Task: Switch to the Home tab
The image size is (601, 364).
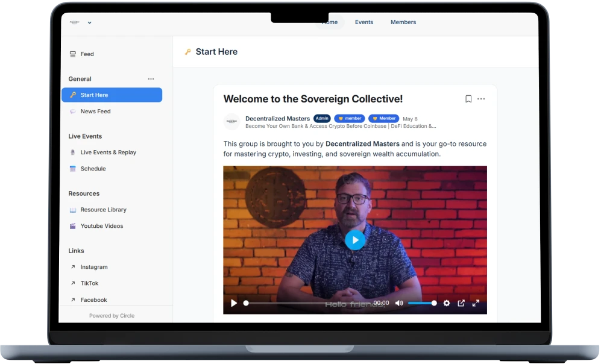Action: 330,22
